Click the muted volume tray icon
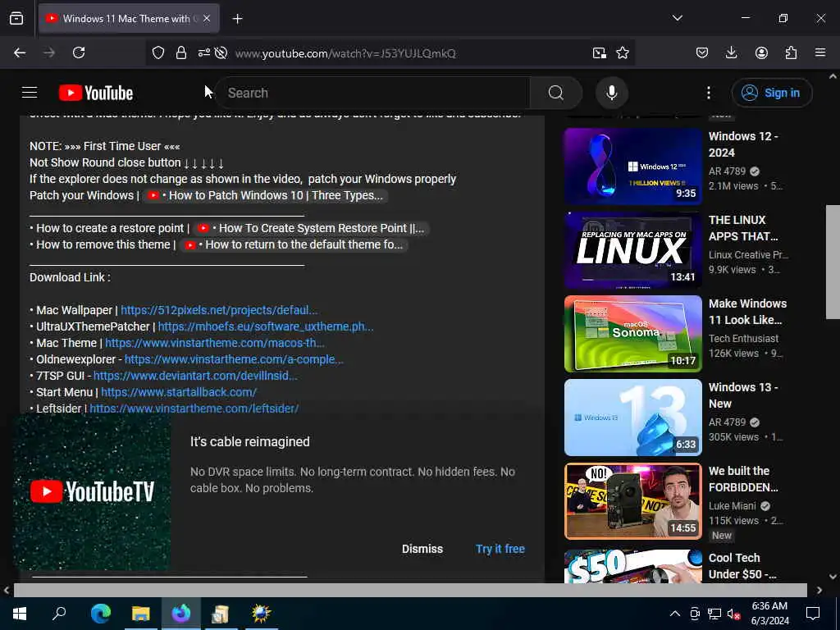The image size is (840, 630). point(733,614)
